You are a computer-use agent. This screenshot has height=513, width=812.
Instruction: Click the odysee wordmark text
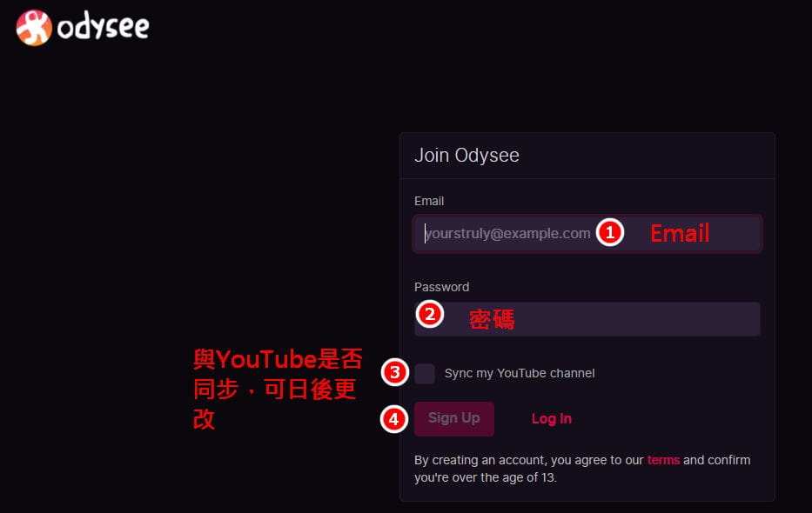tap(103, 27)
